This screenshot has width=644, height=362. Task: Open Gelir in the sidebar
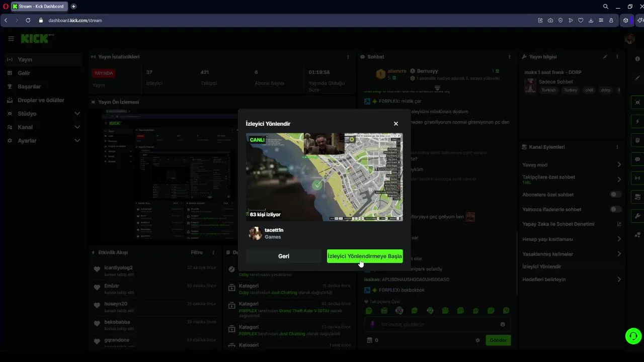(43, 73)
